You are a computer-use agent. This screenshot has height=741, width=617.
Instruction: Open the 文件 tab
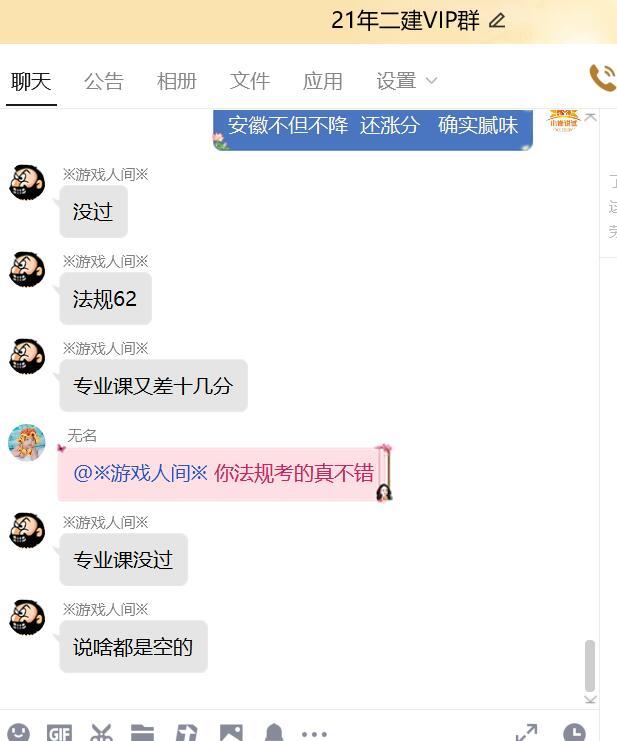[250, 81]
